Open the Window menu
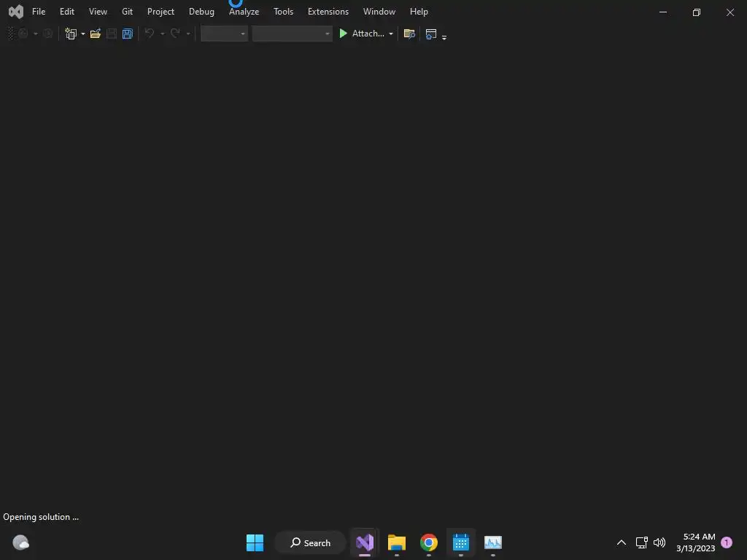Image resolution: width=747 pixels, height=560 pixels. click(379, 12)
